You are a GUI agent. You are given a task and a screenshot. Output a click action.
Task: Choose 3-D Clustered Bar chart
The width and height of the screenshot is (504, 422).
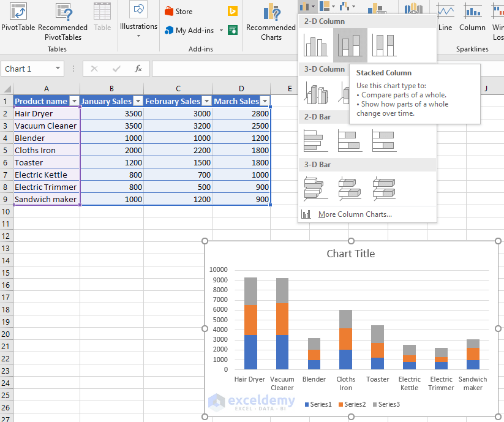click(x=315, y=189)
